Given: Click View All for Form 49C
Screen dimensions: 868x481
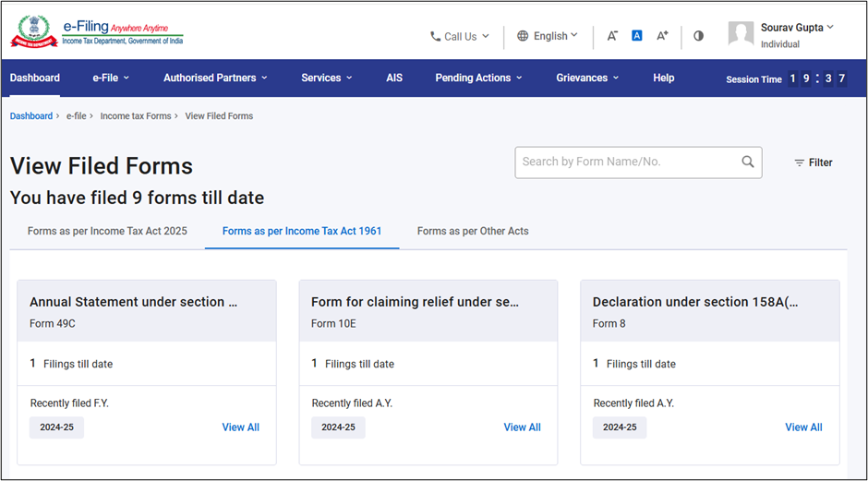Looking at the screenshot, I should pos(240,427).
